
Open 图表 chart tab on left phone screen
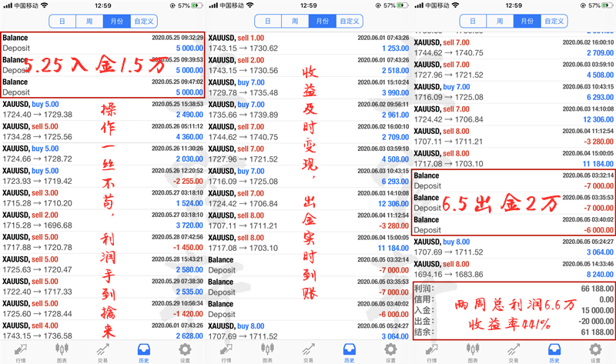62,353
